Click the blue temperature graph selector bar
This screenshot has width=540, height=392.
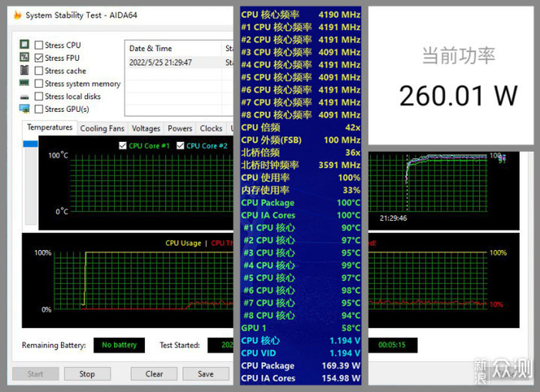tap(30, 144)
